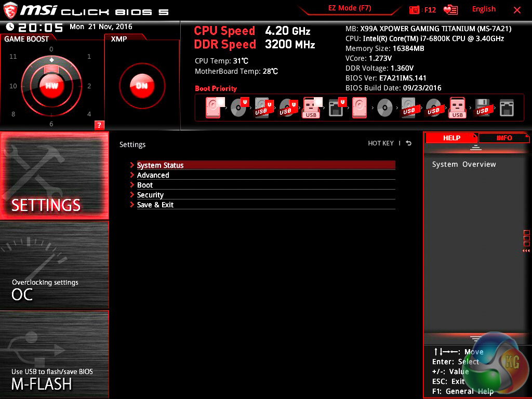532x399 pixels.
Task: Click the back arrow next to HOT KEY
Action: tap(409, 143)
